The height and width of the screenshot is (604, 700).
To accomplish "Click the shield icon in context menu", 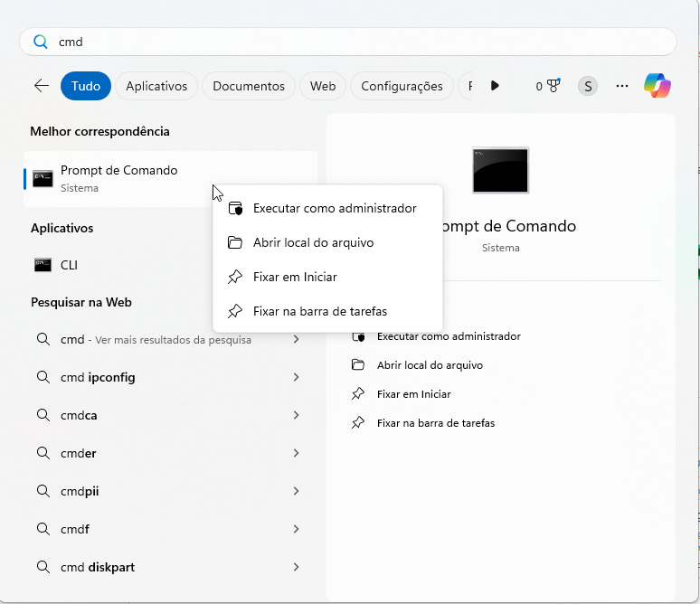I will pyautogui.click(x=235, y=209).
